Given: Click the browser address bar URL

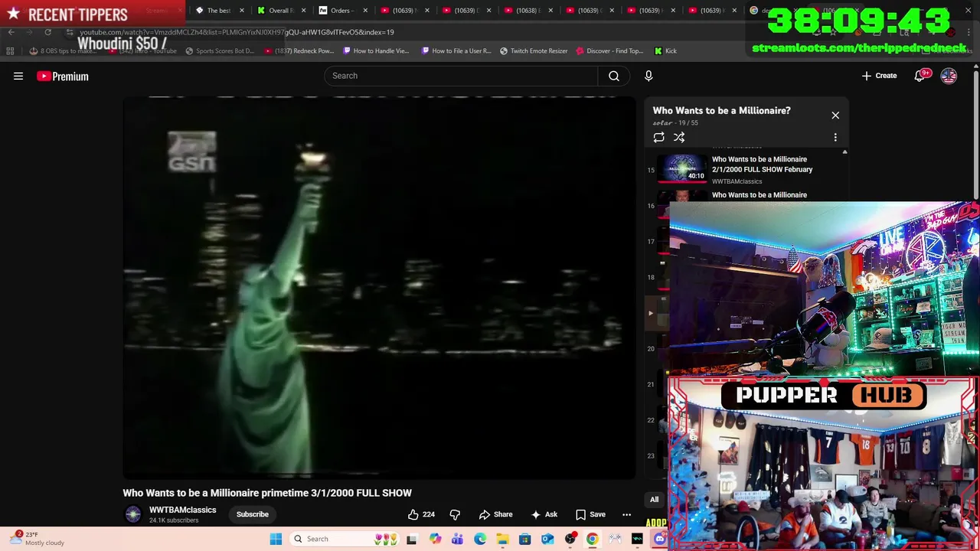Looking at the screenshot, I should (x=237, y=32).
